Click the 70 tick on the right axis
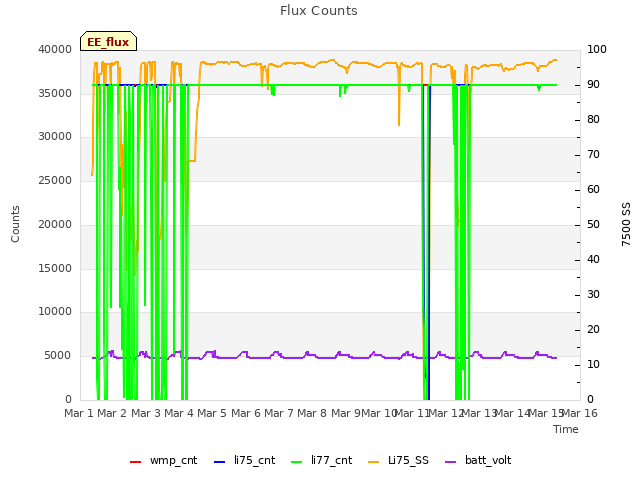Screen dimensions: 640x480 pos(593,155)
